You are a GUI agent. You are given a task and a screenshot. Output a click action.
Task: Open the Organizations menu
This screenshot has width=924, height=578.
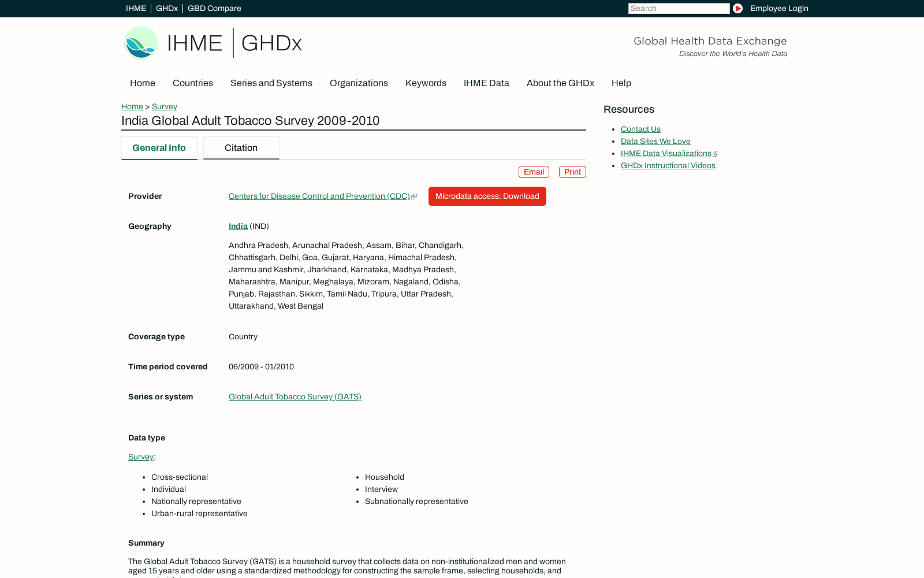pyautogui.click(x=359, y=83)
